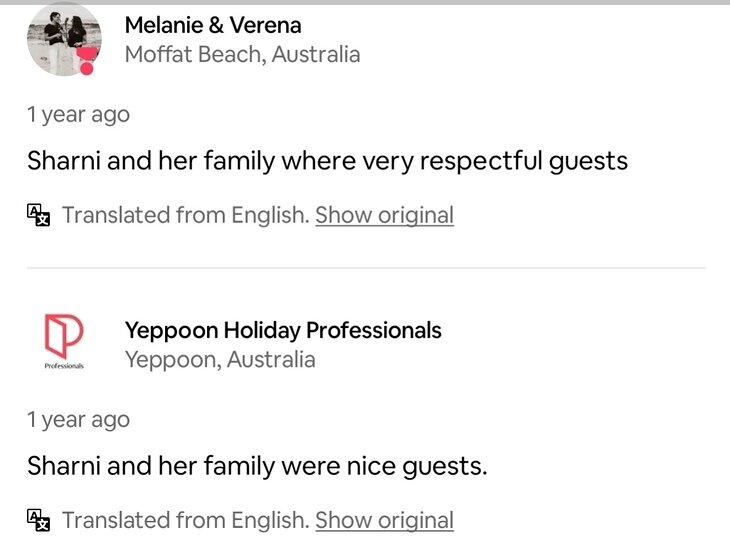Click the Yeppoon, Australia location text
The height and width of the screenshot is (560, 730).
(x=220, y=359)
